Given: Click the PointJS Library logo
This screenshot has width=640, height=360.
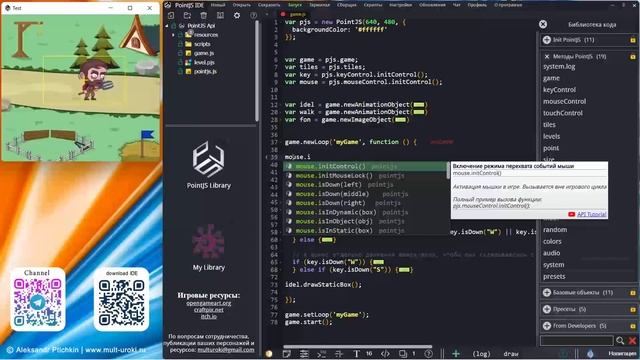Looking at the screenshot, I should [209, 159].
